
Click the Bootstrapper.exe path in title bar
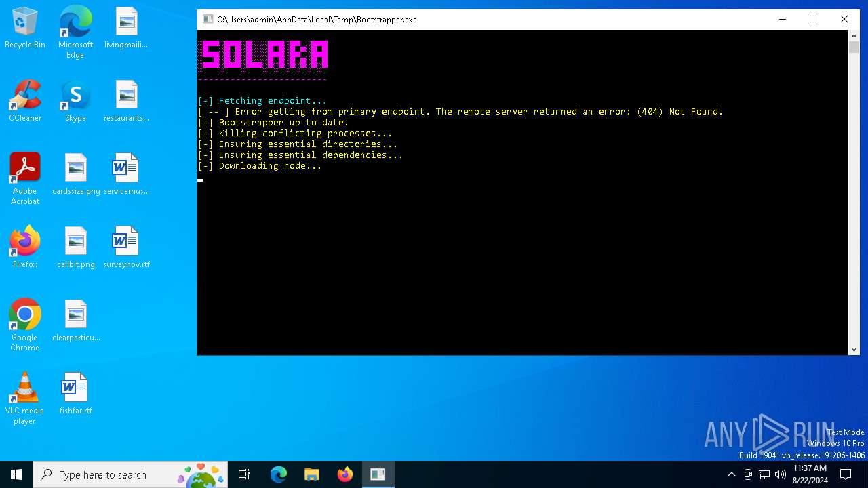(317, 20)
